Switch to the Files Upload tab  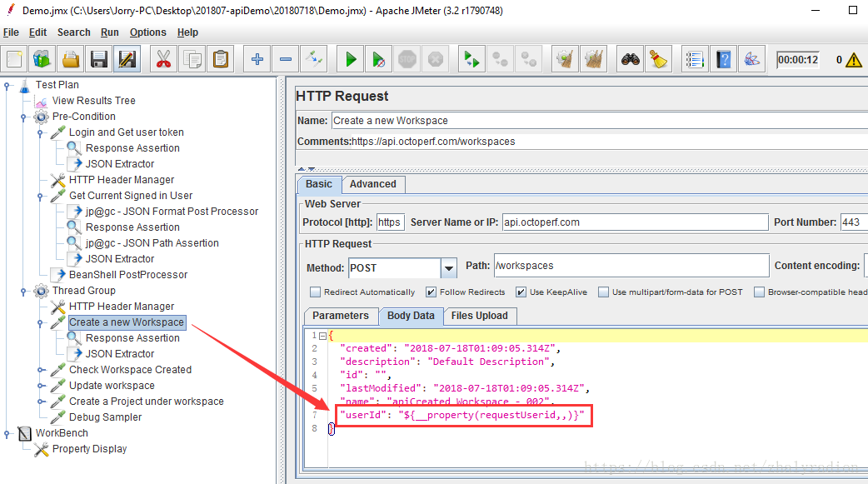(x=479, y=316)
